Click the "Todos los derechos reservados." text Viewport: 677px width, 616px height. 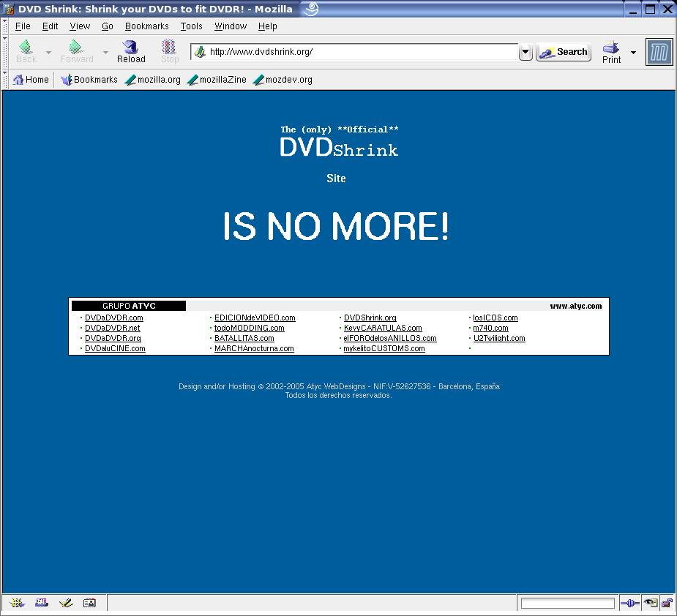[x=338, y=395]
